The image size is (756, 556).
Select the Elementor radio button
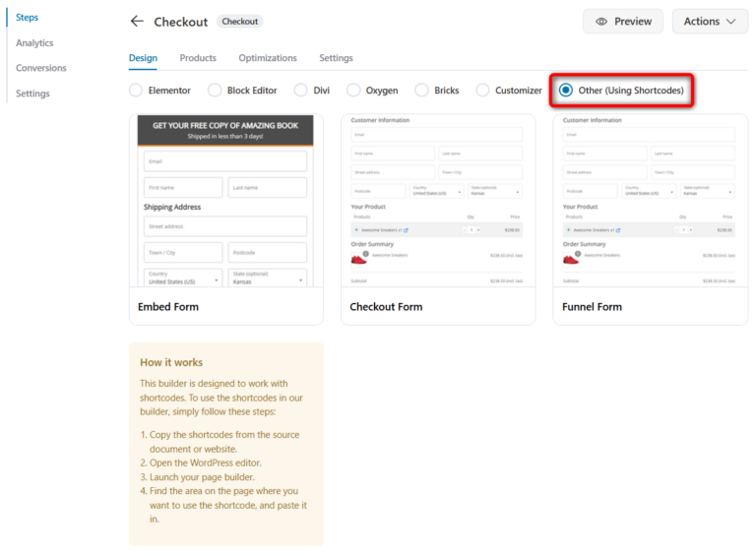136,91
